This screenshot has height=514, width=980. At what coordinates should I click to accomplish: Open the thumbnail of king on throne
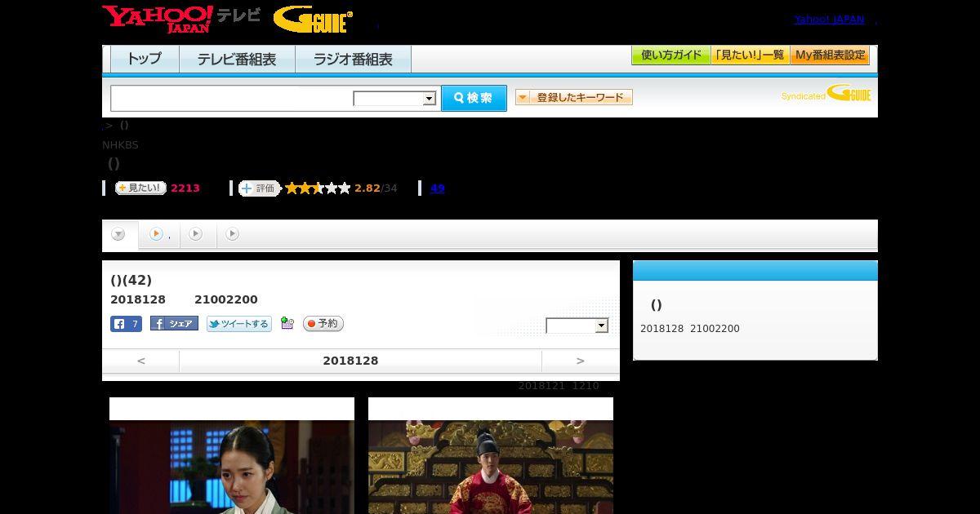pyautogui.click(x=491, y=467)
